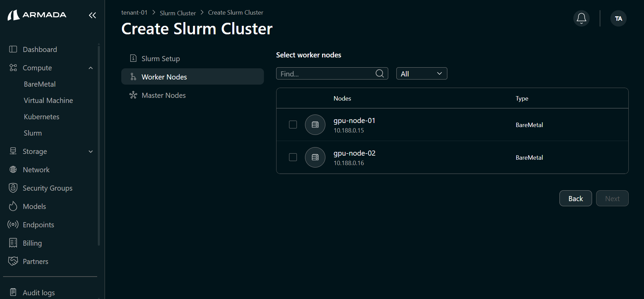Select the gpu-node-01 checkbox
644x299 pixels.
(x=293, y=125)
